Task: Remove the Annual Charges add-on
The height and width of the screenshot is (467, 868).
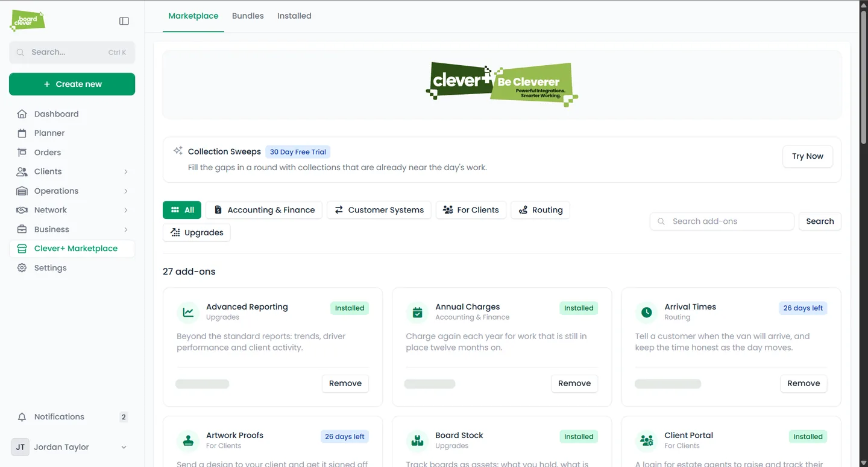Action: tap(574, 384)
